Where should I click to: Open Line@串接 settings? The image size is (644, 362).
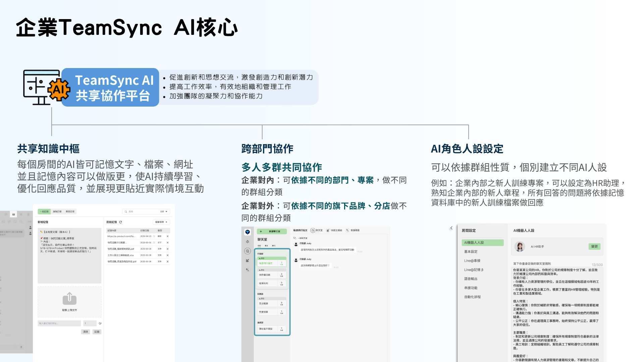pos(472,260)
